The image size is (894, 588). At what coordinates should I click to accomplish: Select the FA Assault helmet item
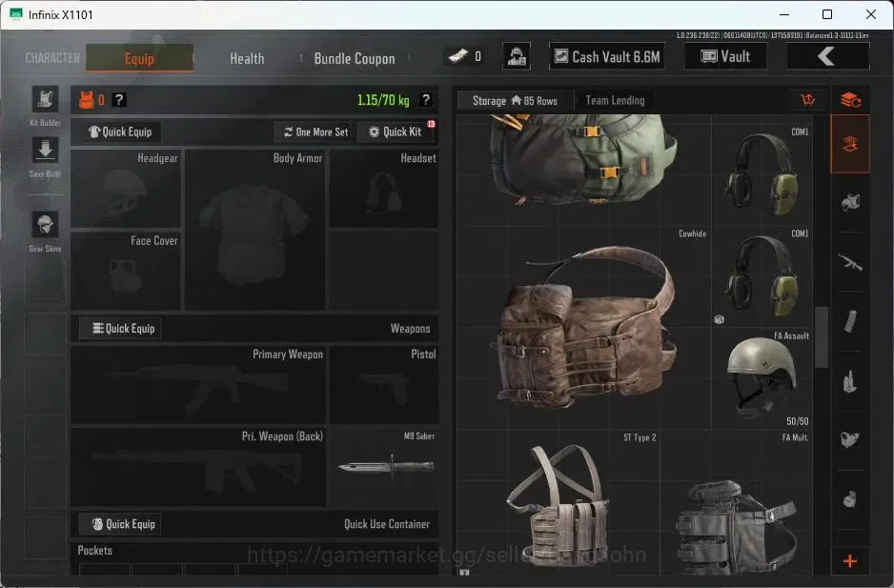coord(762,379)
